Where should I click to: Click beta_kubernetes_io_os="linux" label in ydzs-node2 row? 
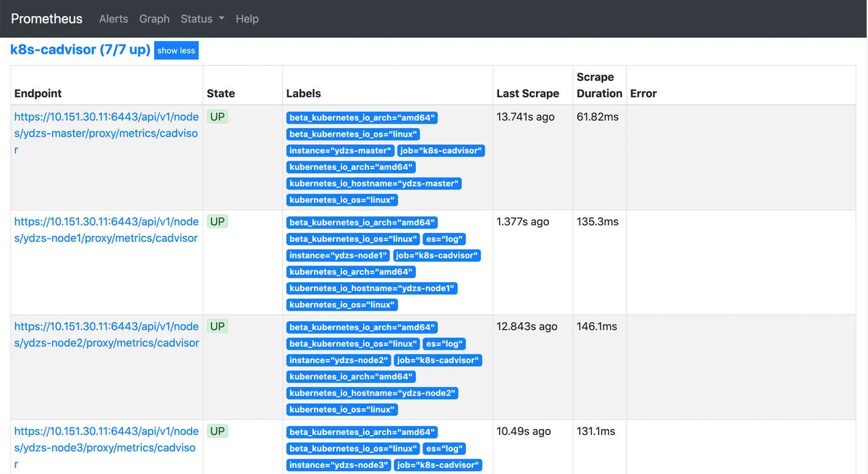(354, 344)
